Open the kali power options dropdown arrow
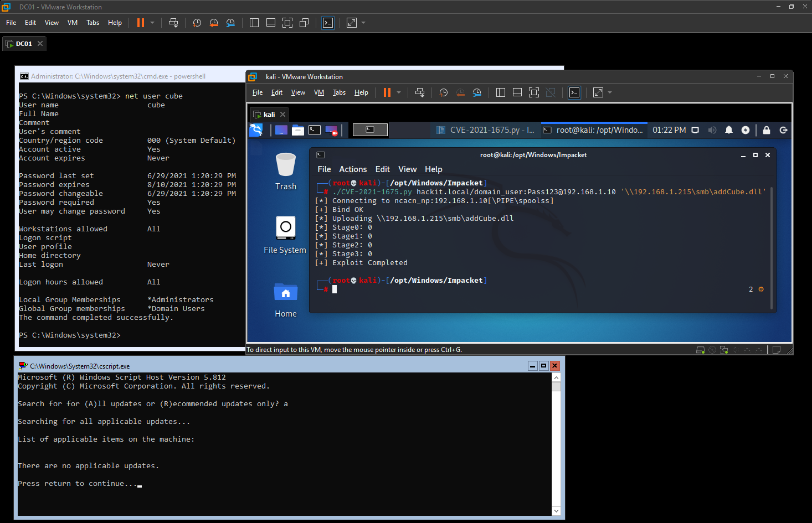812x523 pixels. tap(399, 92)
